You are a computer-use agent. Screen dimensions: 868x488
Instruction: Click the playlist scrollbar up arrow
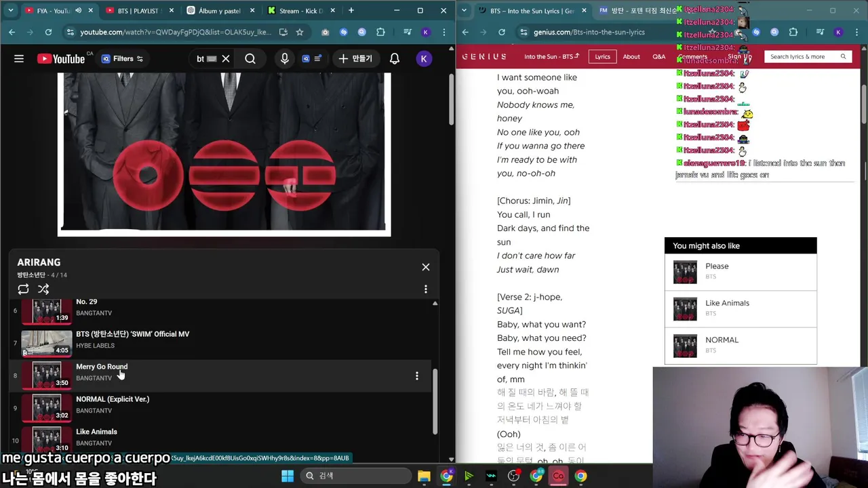[x=435, y=303]
